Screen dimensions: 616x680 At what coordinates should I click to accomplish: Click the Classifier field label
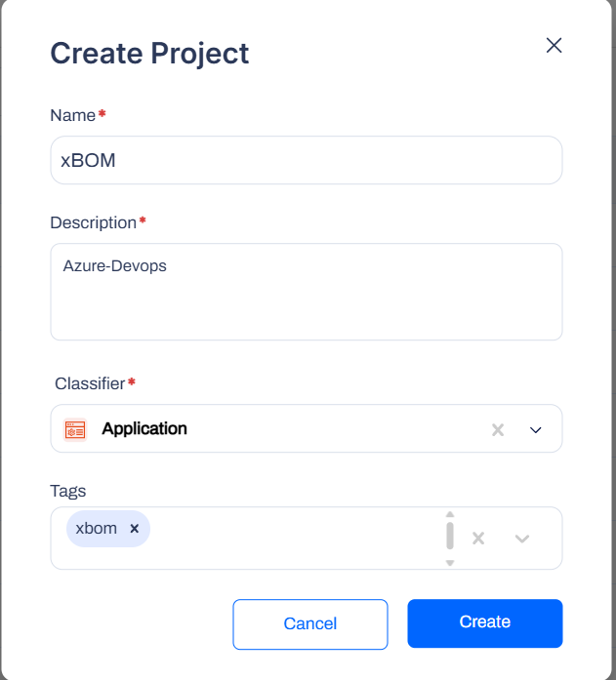click(90, 383)
